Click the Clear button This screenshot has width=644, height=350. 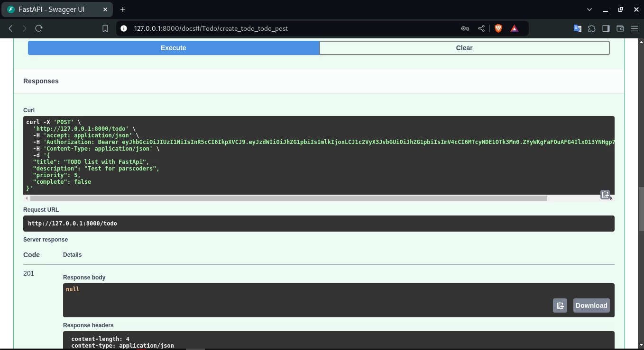coord(464,48)
